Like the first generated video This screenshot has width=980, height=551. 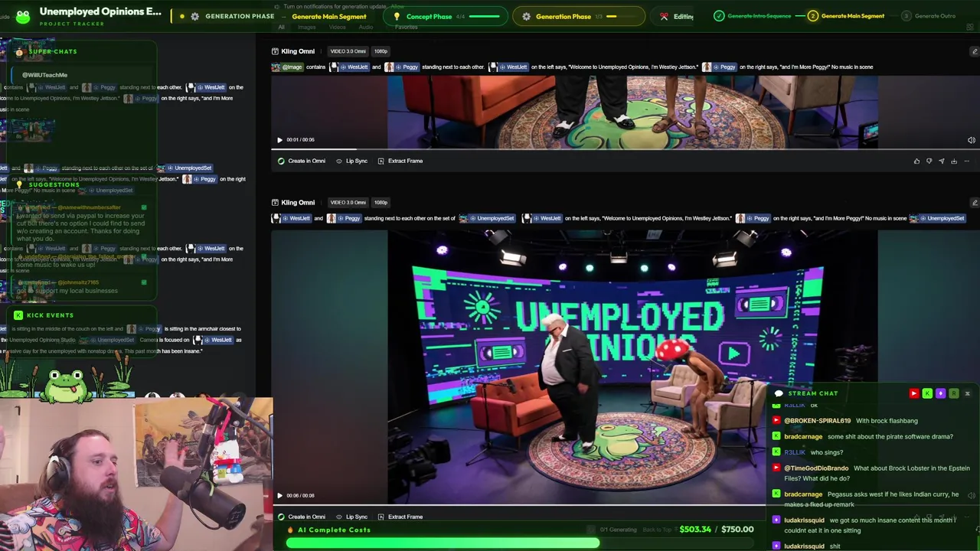[916, 161]
